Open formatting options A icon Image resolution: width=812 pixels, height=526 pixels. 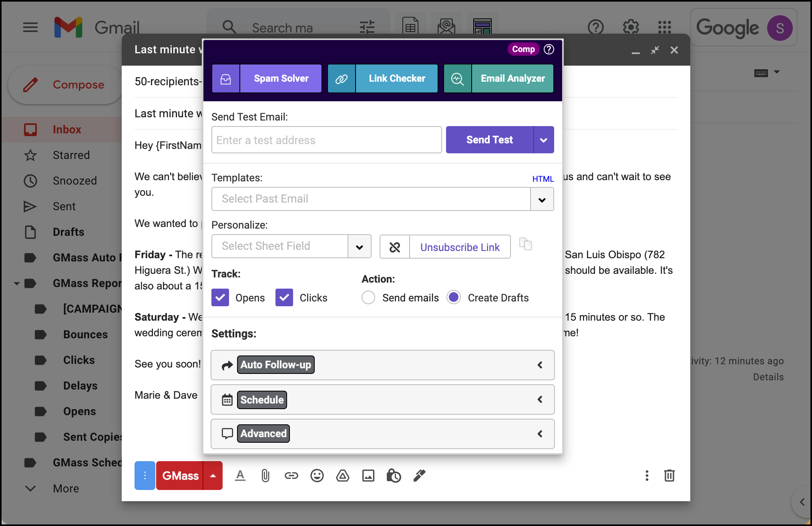[240, 476]
